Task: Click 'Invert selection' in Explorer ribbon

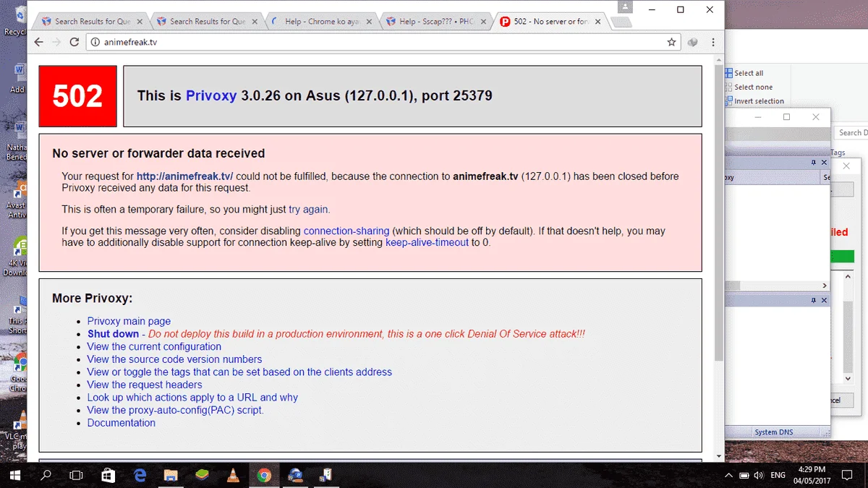Action: click(x=754, y=101)
